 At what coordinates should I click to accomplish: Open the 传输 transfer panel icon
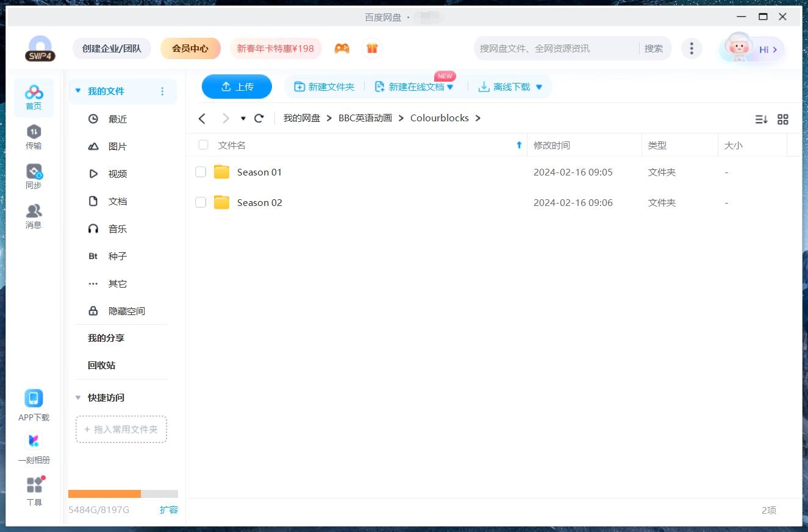point(34,137)
